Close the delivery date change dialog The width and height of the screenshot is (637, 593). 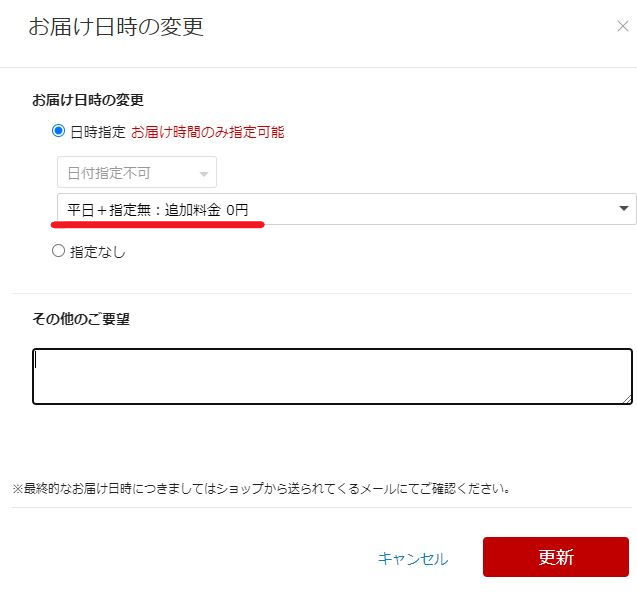[622, 27]
